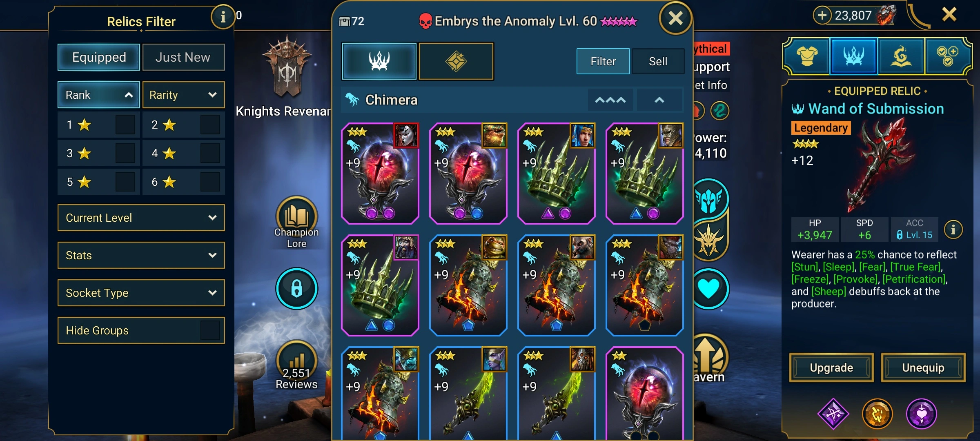The width and height of the screenshot is (980, 441).
Task: Toggle the Hide Groups checkbox
Action: pos(210,330)
